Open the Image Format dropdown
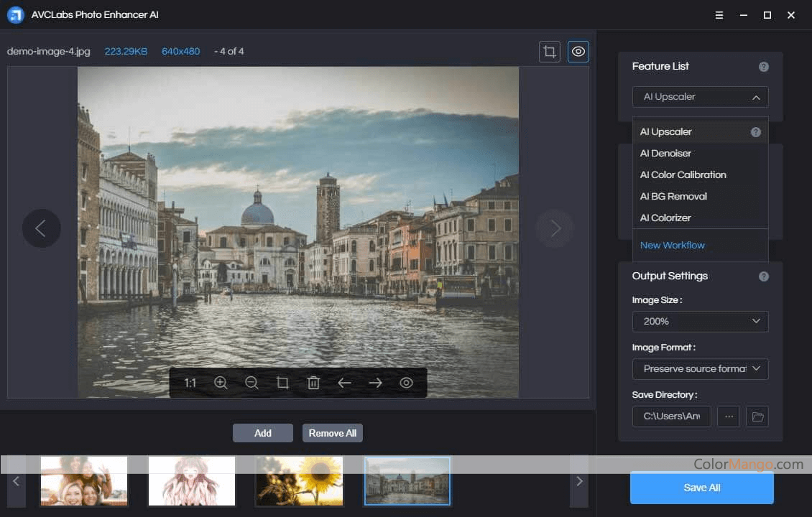The image size is (812, 517). coord(700,368)
